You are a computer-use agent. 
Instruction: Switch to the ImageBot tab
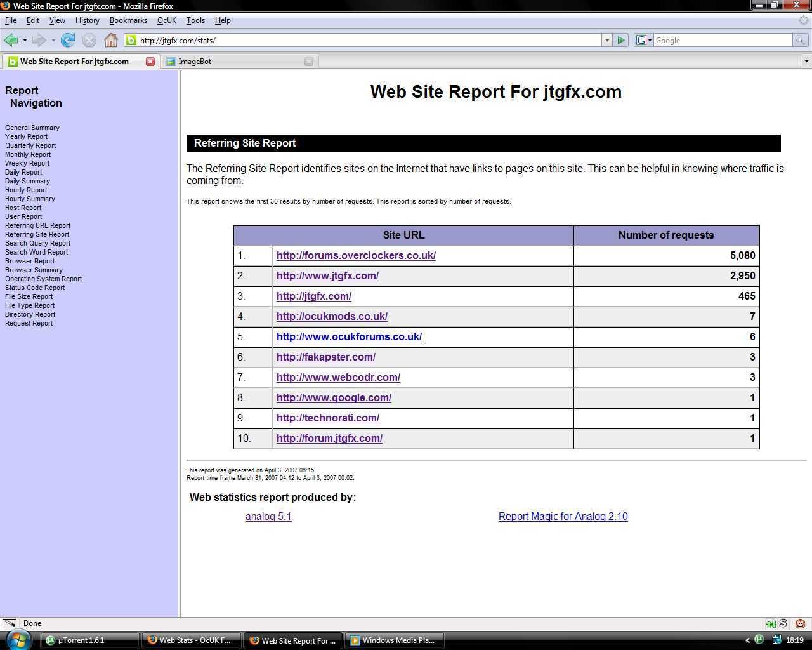238,62
